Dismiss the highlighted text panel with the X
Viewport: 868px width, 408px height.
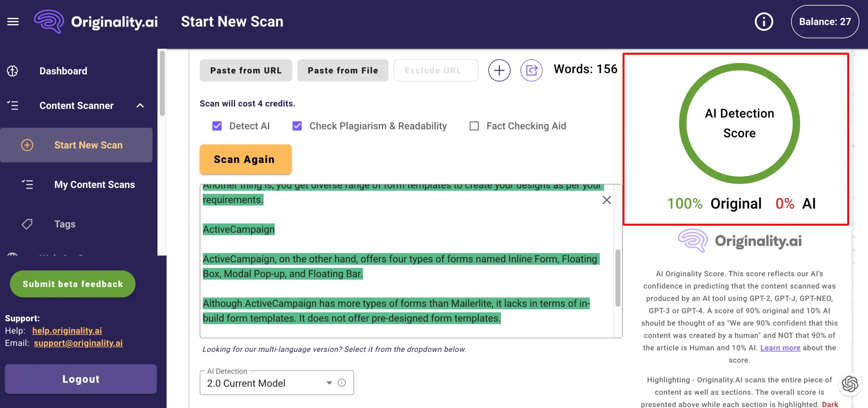(607, 200)
